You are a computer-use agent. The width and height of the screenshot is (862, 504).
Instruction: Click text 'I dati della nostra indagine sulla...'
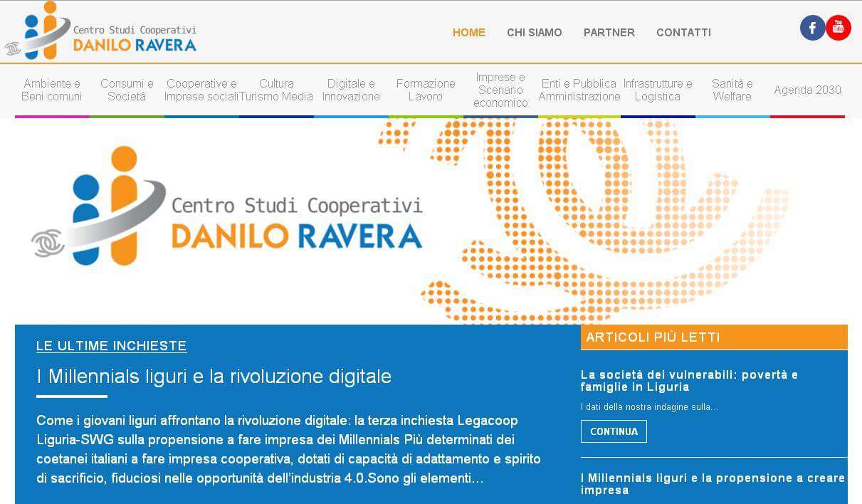pyautogui.click(x=649, y=407)
